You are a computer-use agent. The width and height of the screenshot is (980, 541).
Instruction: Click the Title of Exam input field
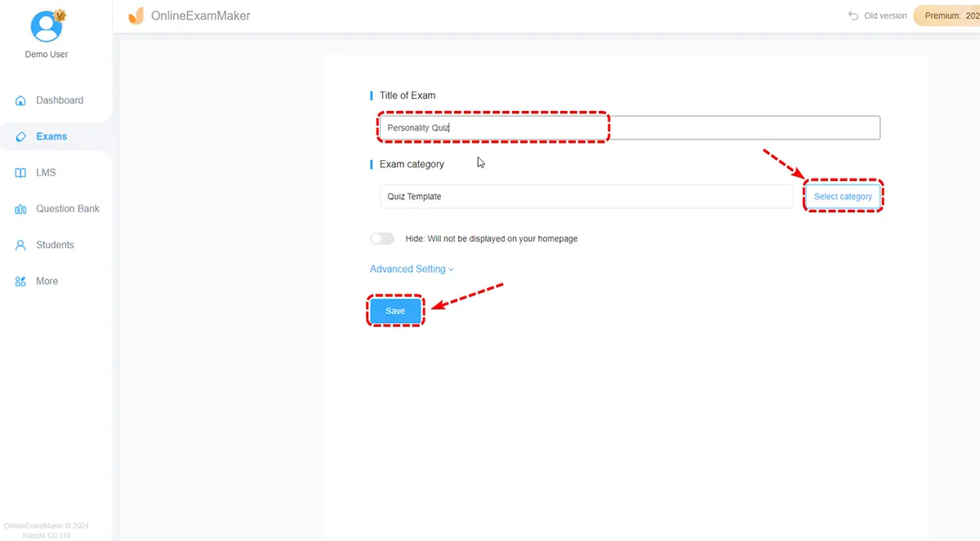(629, 128)
